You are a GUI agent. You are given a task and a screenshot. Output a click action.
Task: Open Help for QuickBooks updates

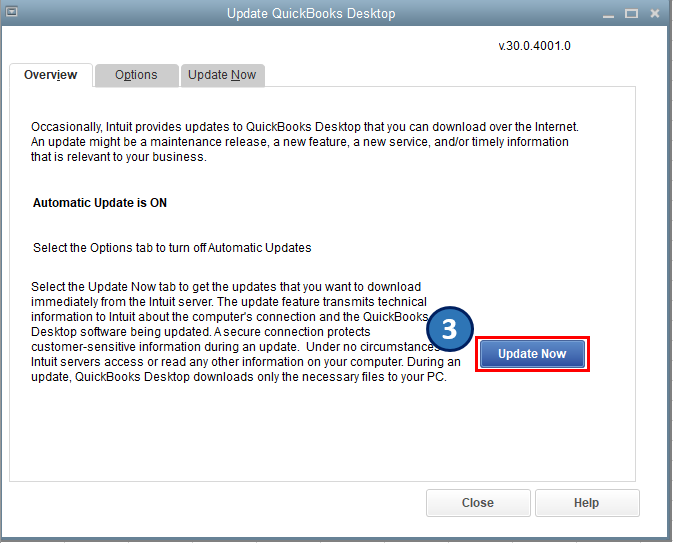click(x=587, y=503)
